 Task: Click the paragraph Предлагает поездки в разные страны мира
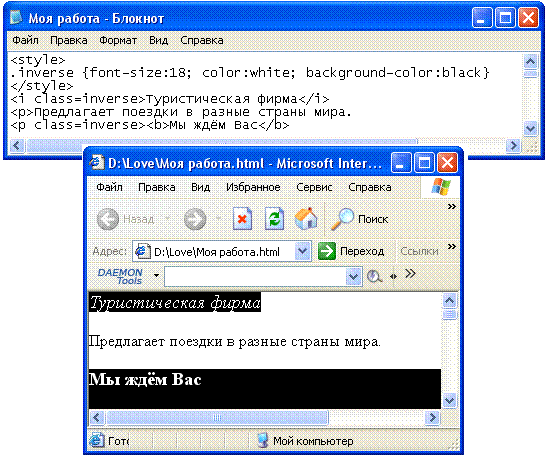click(234, 342)
